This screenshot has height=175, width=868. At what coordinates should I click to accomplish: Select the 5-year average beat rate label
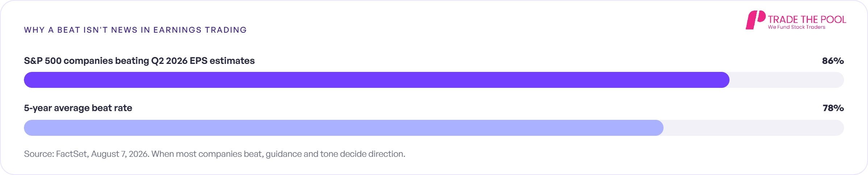(x=78, y=108)
